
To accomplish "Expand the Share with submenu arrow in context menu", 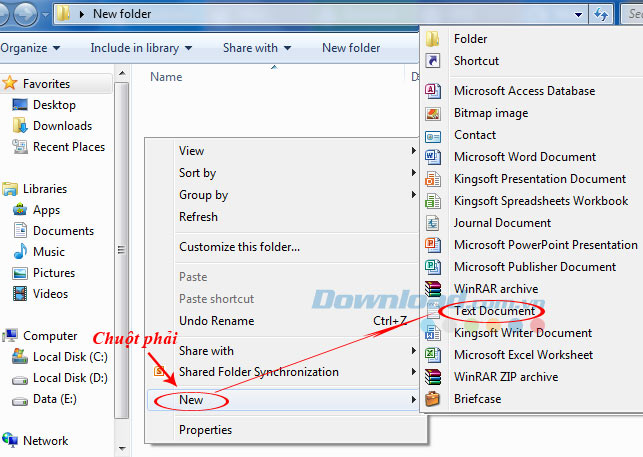I will [x=413, y=350].
